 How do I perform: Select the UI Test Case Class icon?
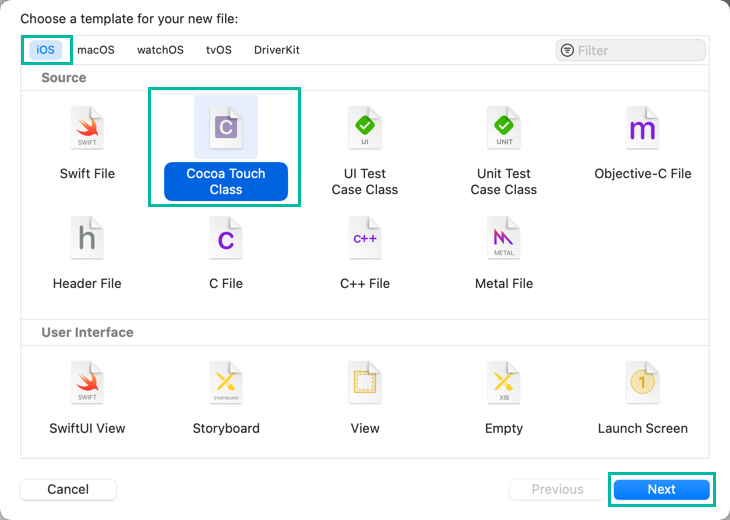pos(365,128)
